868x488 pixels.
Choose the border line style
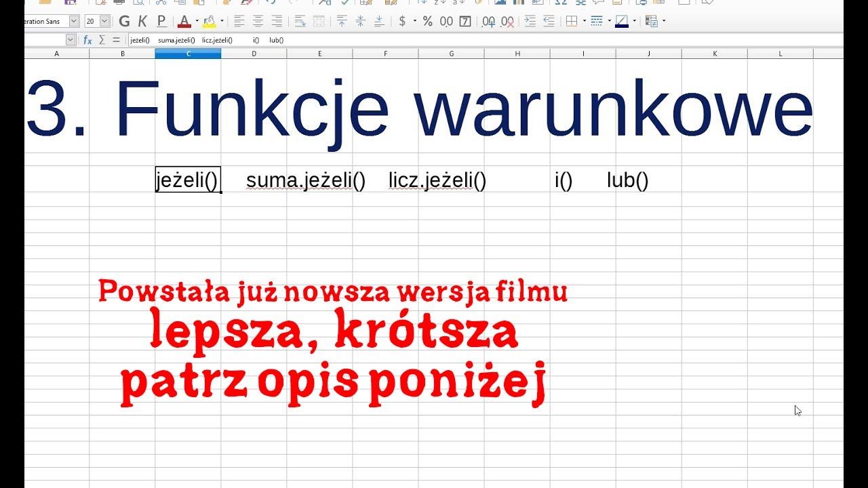point(597,21)
